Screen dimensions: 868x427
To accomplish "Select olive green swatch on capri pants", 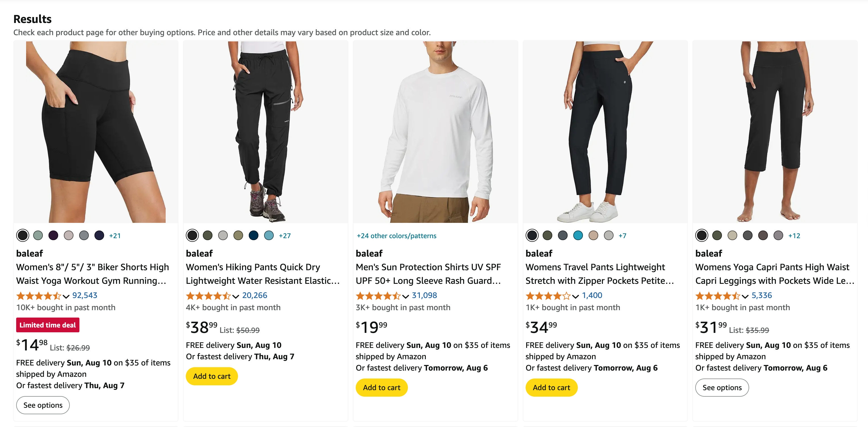I will (x=717, y=235).
